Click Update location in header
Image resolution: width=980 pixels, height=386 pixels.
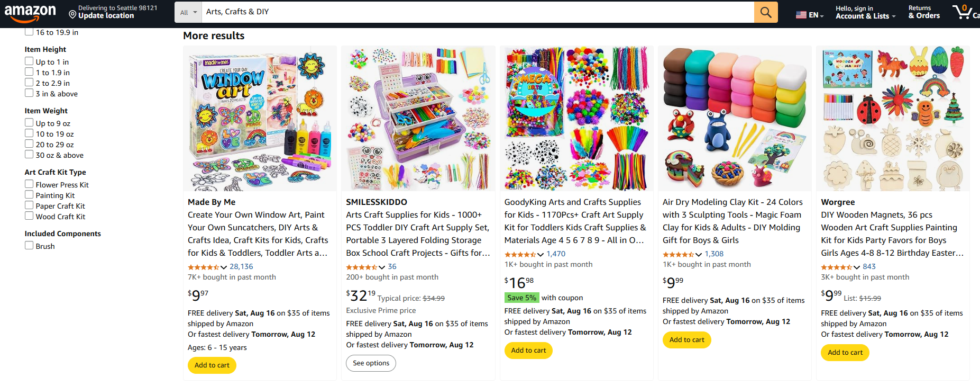pos(106,16)
